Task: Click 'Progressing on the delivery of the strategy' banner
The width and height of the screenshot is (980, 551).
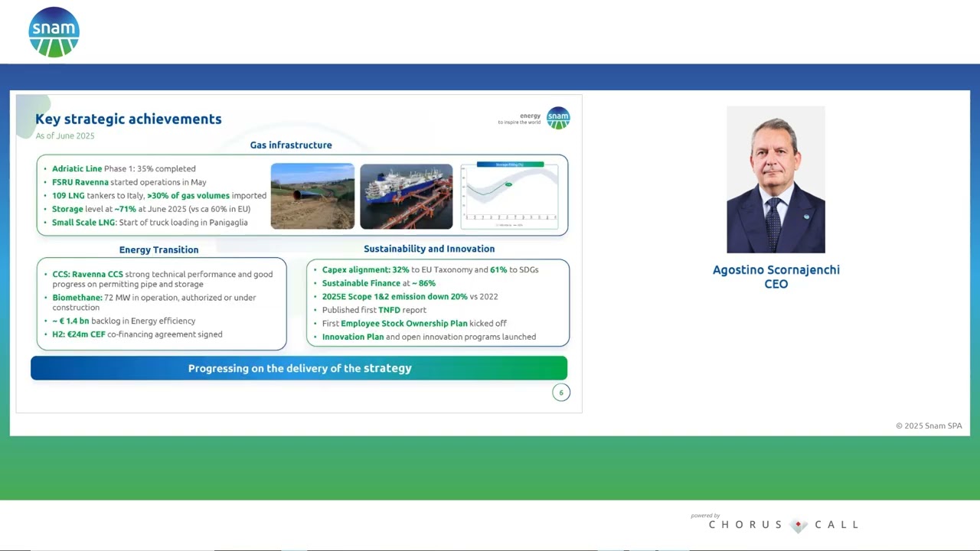Action: tap(299, 368)
